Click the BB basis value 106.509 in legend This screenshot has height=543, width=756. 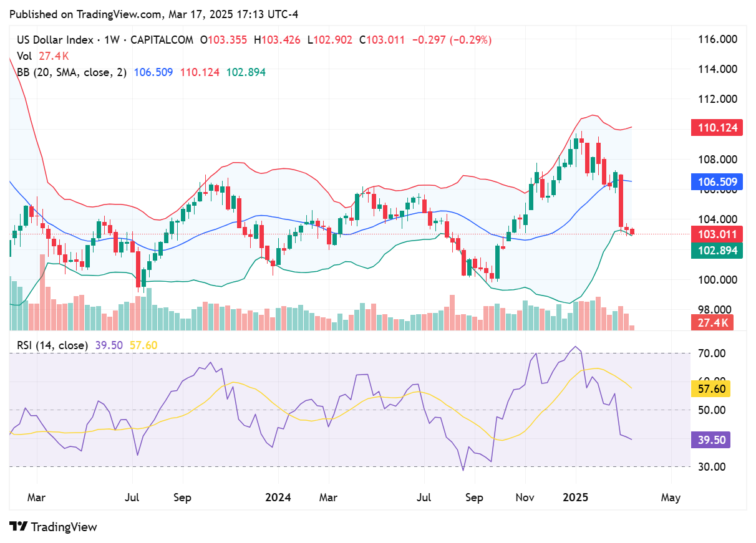pyautogui.click(x=153, y=72)
